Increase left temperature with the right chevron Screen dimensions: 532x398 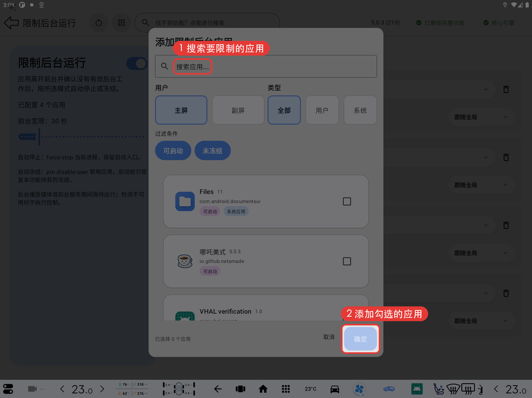(x=102, y=389)
